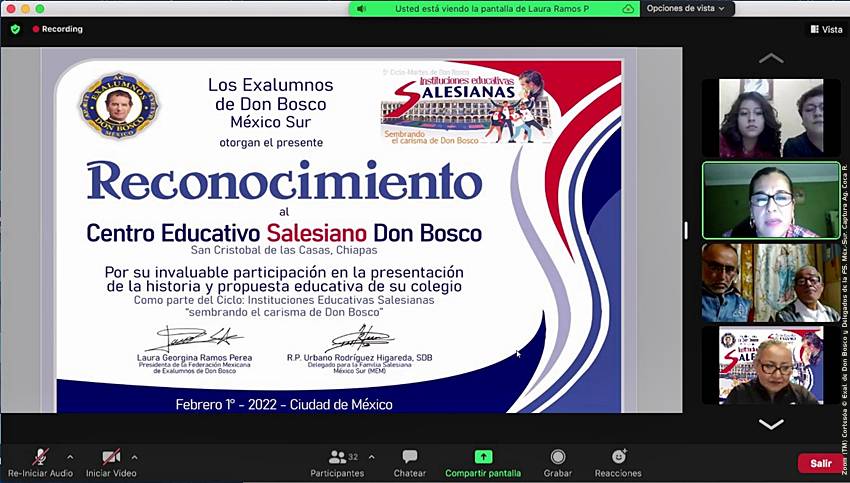850x483 pixels.
Task: Start recording with Grabar
Action: 558,457
